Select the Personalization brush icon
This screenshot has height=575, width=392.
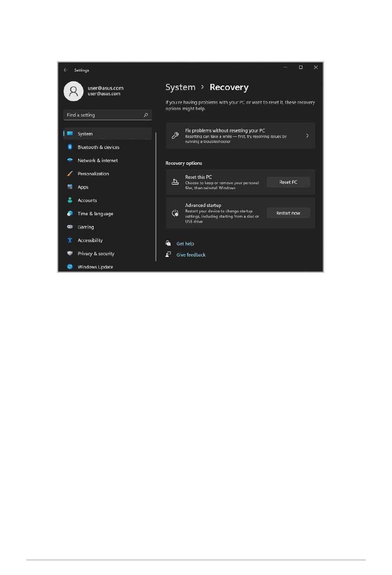70,173
